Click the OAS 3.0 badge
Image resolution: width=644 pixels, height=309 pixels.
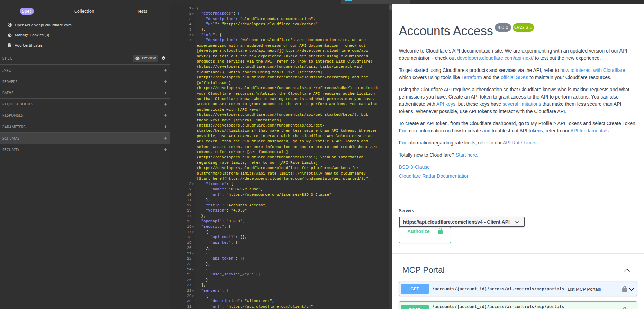pyautogui.click(x=523, y=27)
